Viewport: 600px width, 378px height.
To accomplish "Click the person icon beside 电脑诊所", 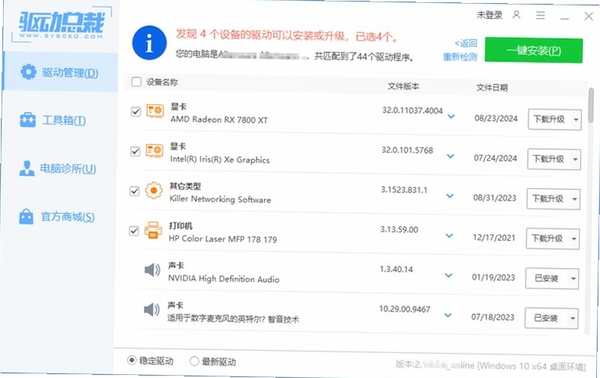I will tap(26, 168).
